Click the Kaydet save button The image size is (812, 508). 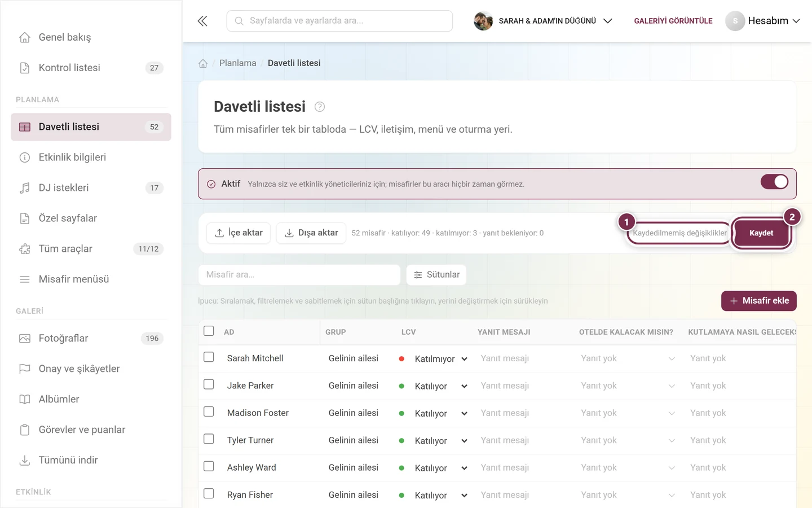761,233
